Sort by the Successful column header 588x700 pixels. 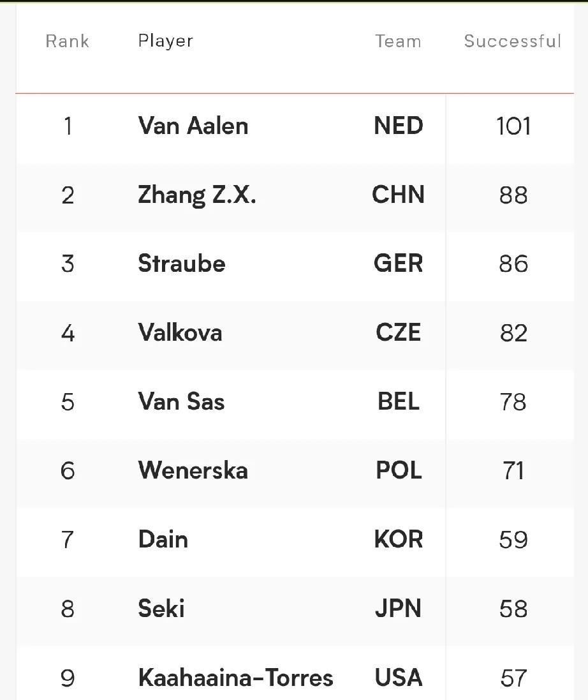pyautogui.click(x=513, y=41)
